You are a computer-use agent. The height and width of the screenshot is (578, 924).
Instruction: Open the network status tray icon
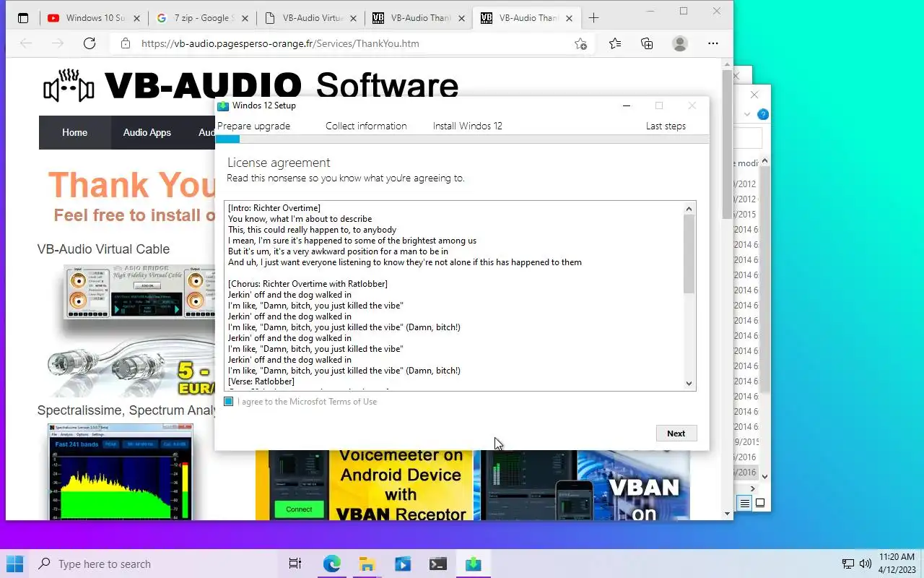pos(848,564)
